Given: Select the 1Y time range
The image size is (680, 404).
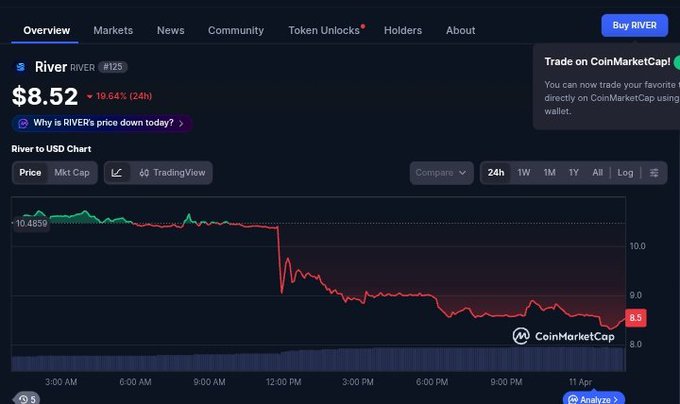Looking at the screenshot, I should [x=574, y=173].
